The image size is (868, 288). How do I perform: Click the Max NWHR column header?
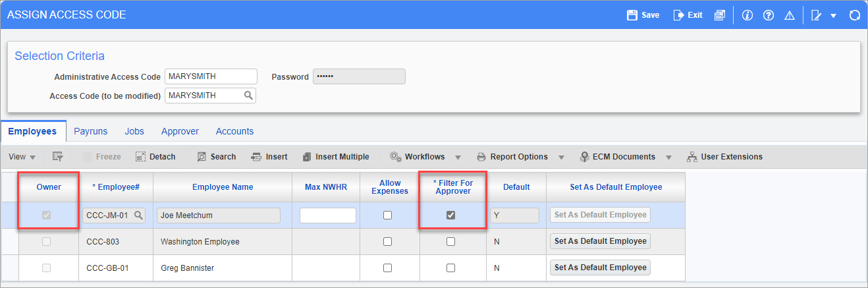(326, 187)
